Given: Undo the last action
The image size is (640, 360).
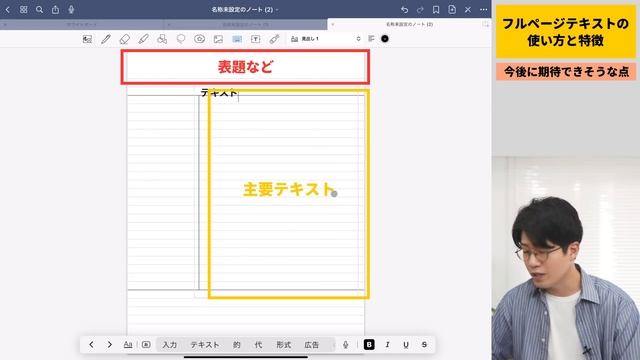Looking at the screenshot, I should click(x=404, y=9).
